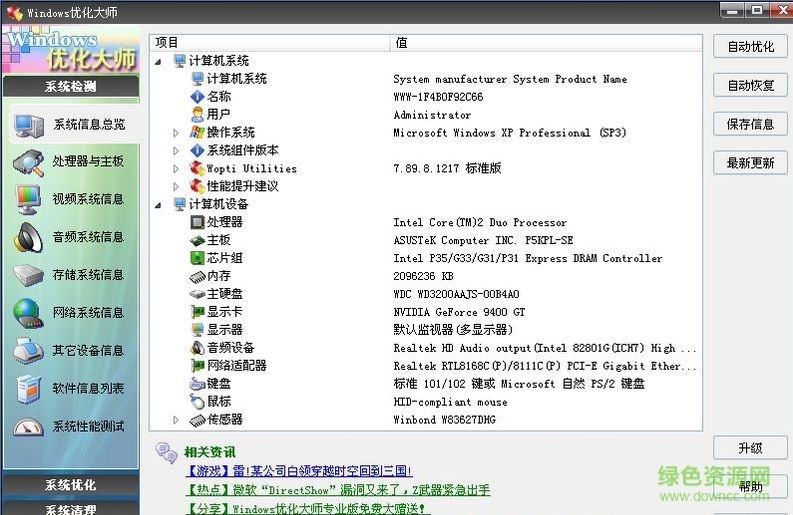Expand the Wopti Utilities node
Viewport: 793px width, 515px height.
pos(176,168)
